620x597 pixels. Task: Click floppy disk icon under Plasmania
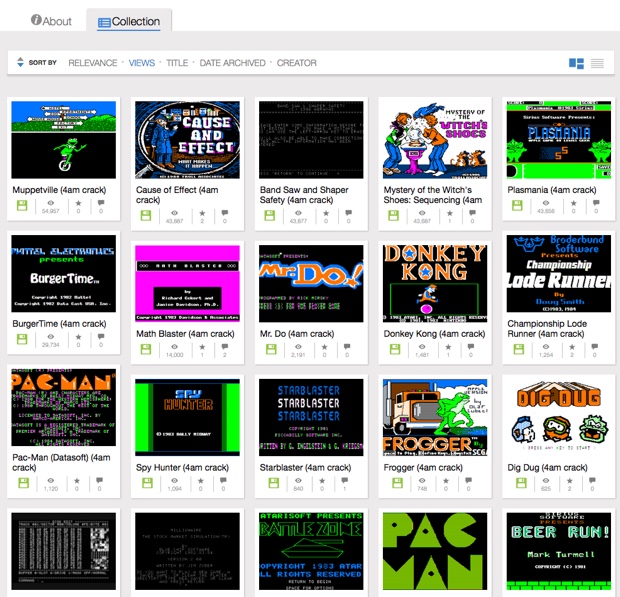517,206
